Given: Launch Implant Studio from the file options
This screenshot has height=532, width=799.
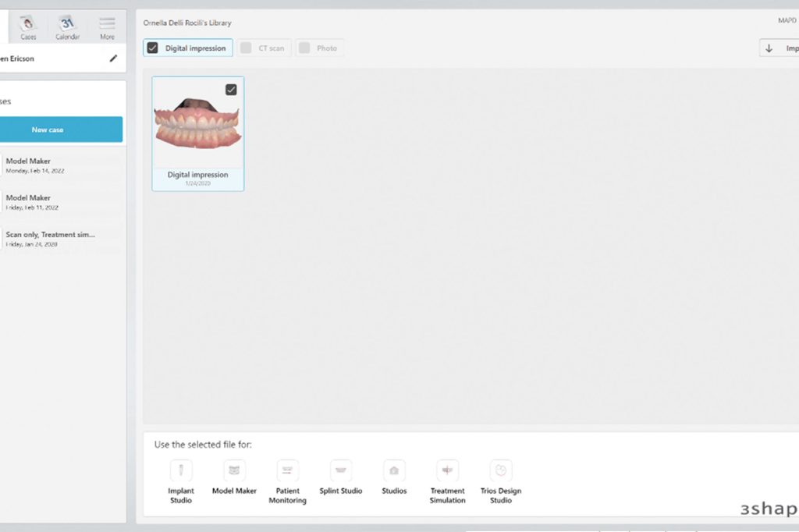Looking at the screenshot, I should pos(180,477).
